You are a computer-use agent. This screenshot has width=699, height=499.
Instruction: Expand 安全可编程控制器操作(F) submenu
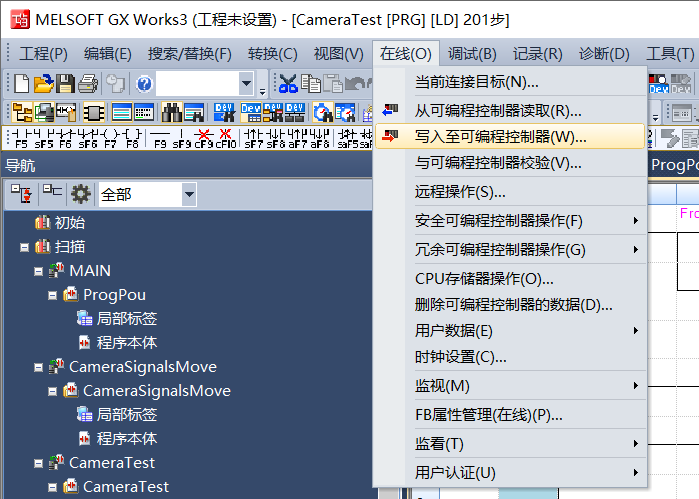coord(510,221)
